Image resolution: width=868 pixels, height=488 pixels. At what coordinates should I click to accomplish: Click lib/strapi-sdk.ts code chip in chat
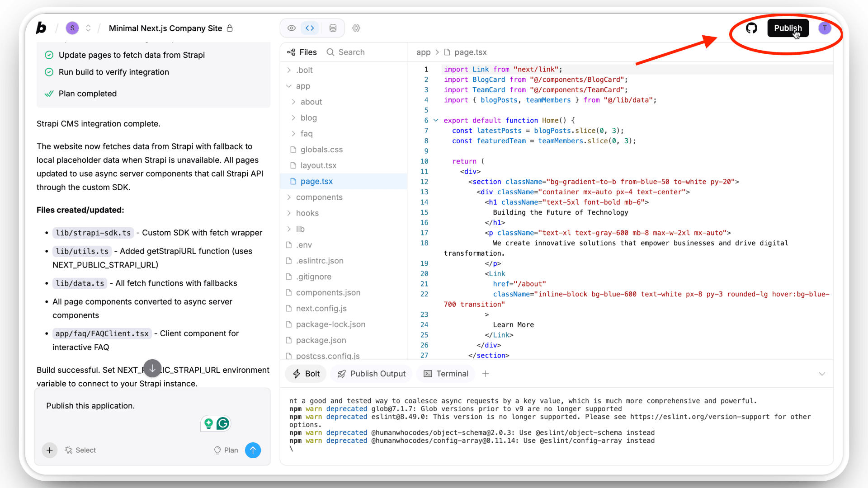(x=93, y=233)
